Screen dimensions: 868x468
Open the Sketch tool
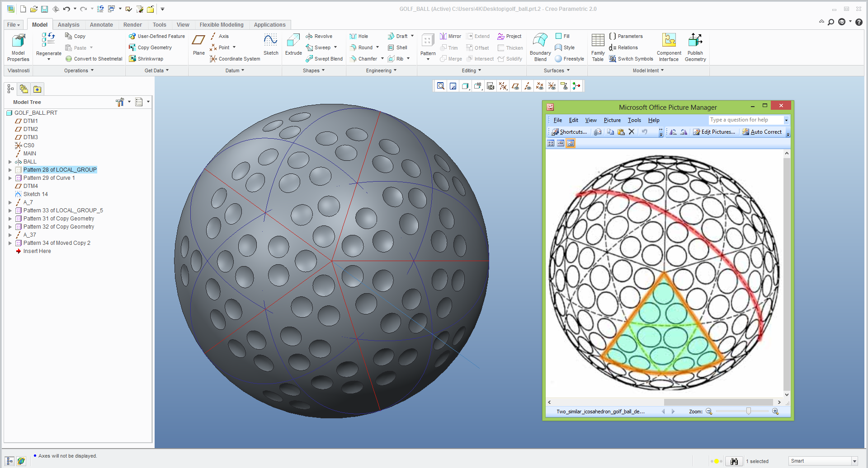click(x=270, y=44)
